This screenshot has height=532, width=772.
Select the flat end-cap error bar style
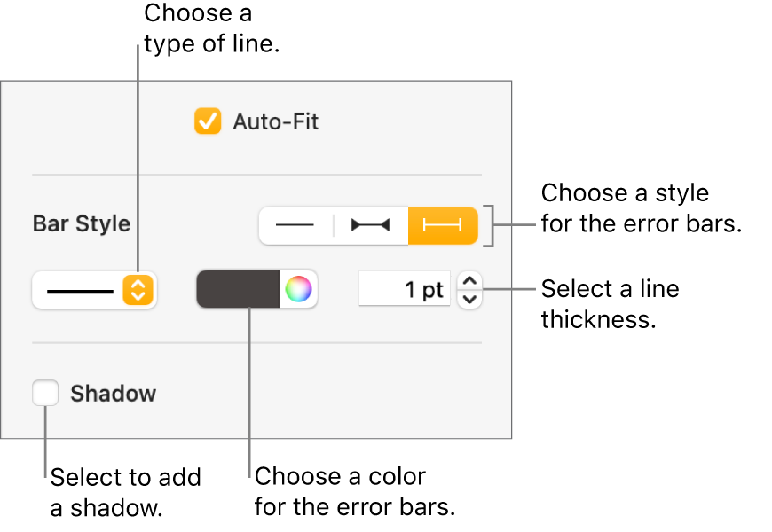(x=443, y=225)
